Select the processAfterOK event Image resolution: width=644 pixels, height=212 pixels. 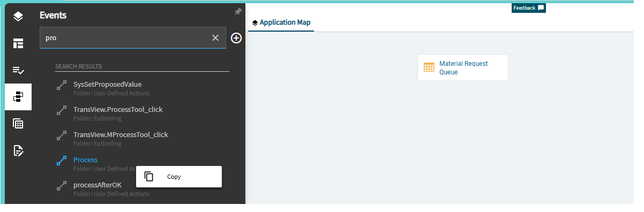pyautogui.click(x=98, y=185)
